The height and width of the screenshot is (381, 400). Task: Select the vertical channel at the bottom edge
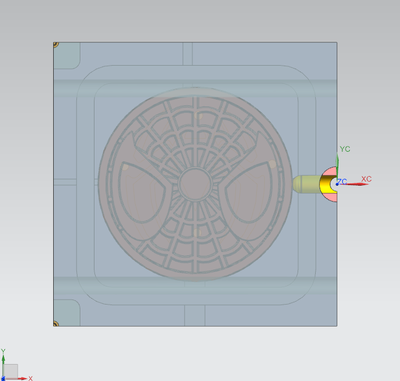point(195,315)
